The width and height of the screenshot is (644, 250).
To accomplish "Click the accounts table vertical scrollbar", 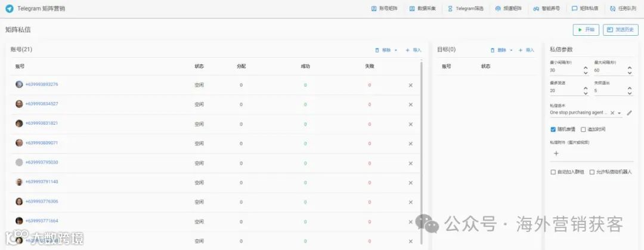I will coord(421,152).
